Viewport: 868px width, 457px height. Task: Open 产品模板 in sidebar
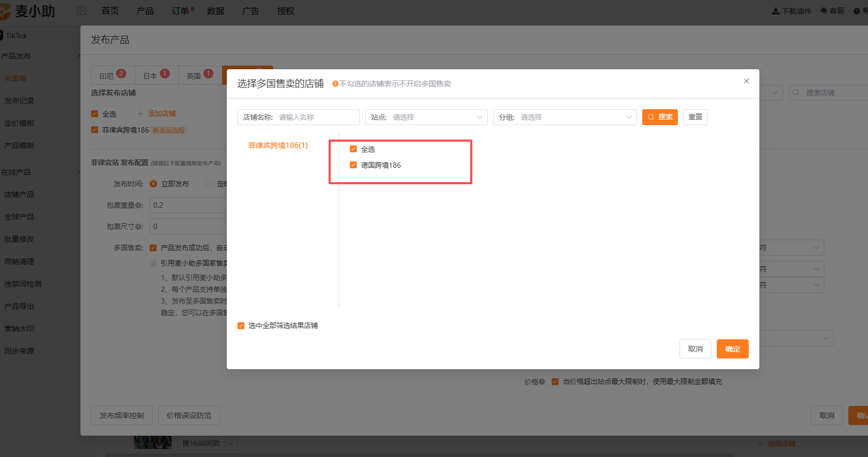[x=19, y=145]
